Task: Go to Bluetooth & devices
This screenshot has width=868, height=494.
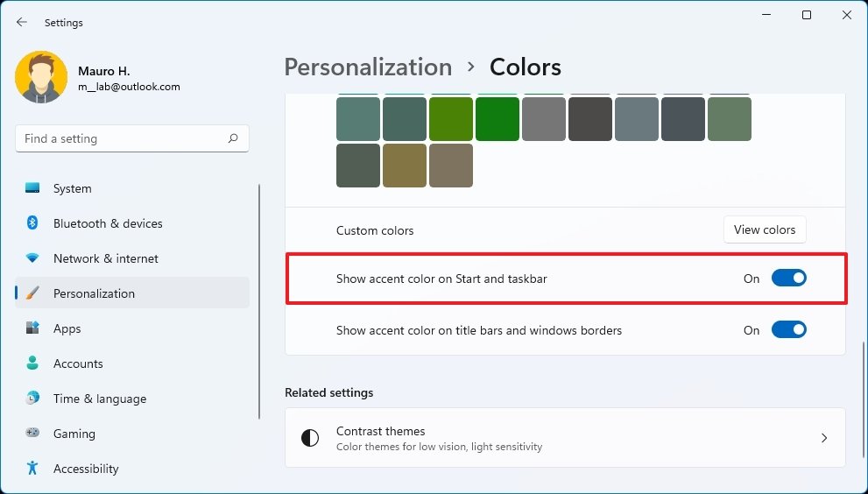Action: pyautogui.click(x=131, y=223)
